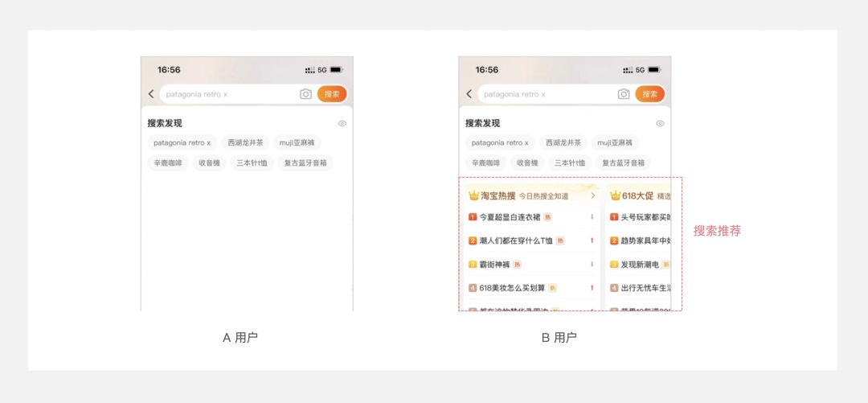Expand 淘宝热搜 list via its chevron arrow
This screenshot has height=403, width=868.
click(x=593, y=195)
